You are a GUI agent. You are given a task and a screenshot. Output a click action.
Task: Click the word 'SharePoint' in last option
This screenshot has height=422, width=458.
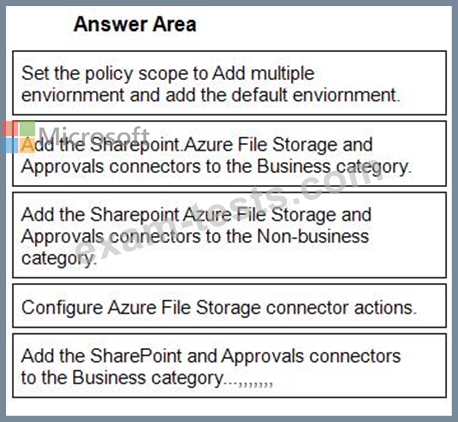[x=136, y=355]
